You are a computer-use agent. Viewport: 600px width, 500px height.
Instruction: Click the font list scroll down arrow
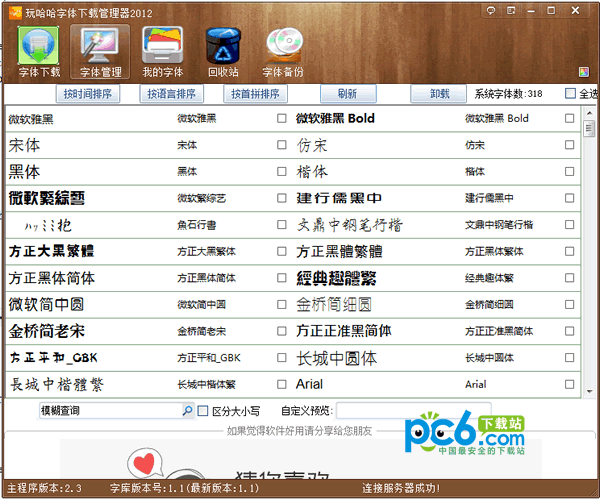(x=589, y=391)
